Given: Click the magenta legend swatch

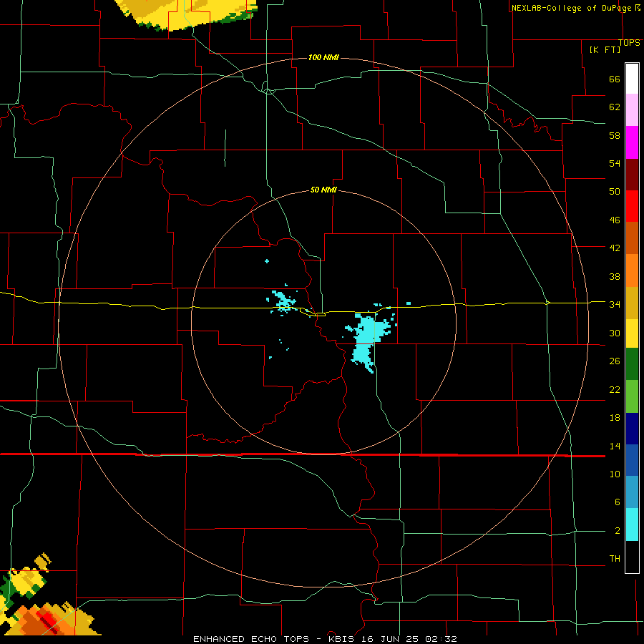Looking at the screenshot, I should pyautogui.click(x=632, y=142).
